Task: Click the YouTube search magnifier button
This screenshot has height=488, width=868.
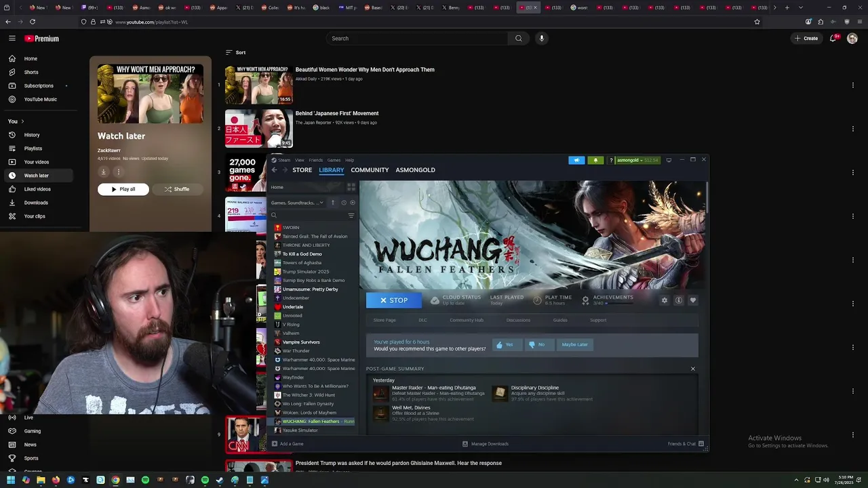Action: coord(519,39)
